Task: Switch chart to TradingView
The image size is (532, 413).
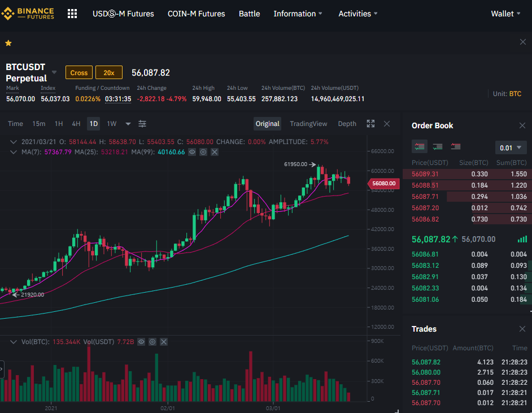Action: (x=308, y=124)
